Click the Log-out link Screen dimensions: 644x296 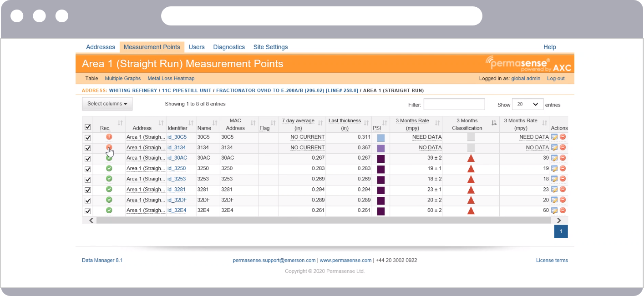556,78
